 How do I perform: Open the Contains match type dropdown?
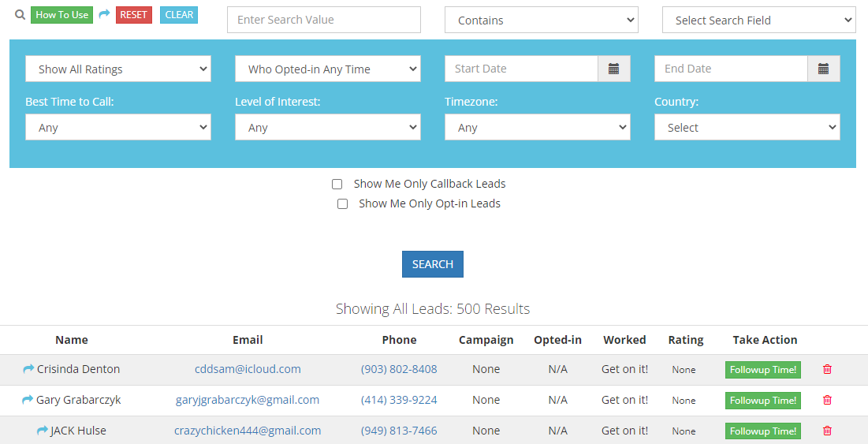pos(542,20)
